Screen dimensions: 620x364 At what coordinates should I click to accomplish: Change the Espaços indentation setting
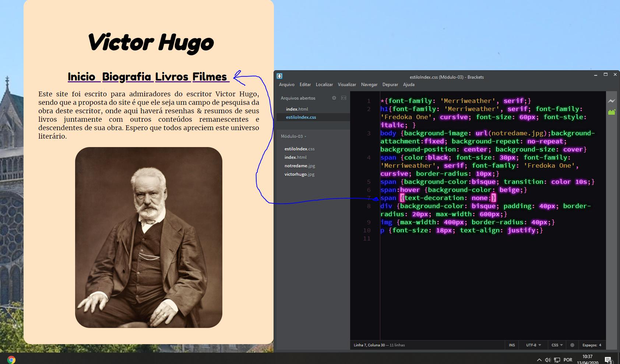click(590, 345)
